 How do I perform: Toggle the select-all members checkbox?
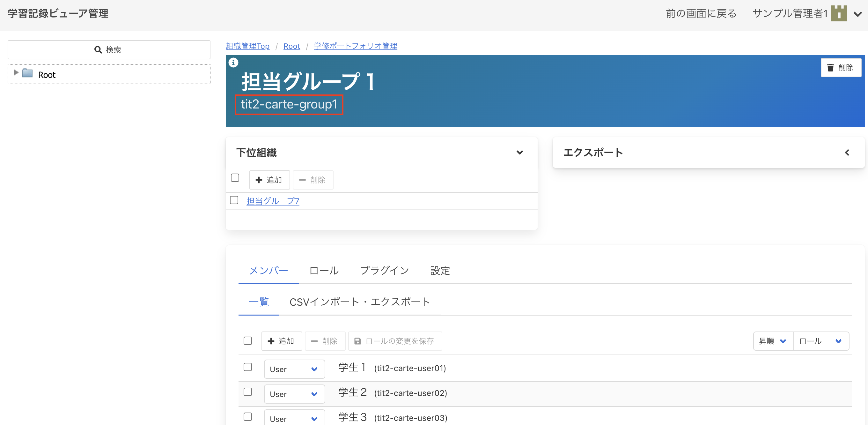pos(248,341)
